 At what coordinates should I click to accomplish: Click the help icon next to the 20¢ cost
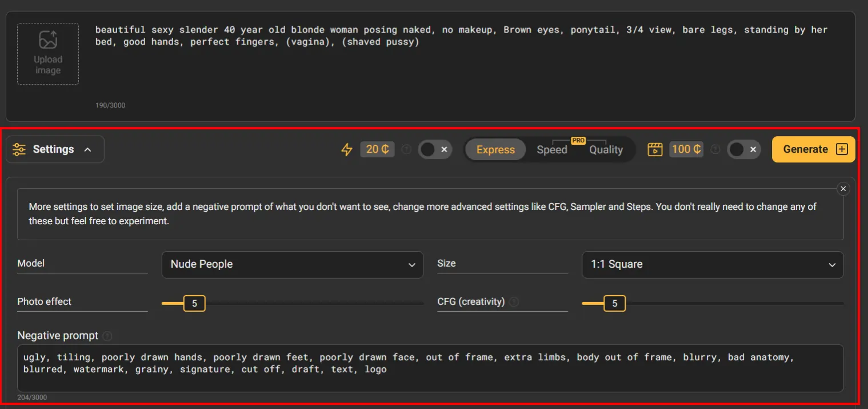coord(406,149)
